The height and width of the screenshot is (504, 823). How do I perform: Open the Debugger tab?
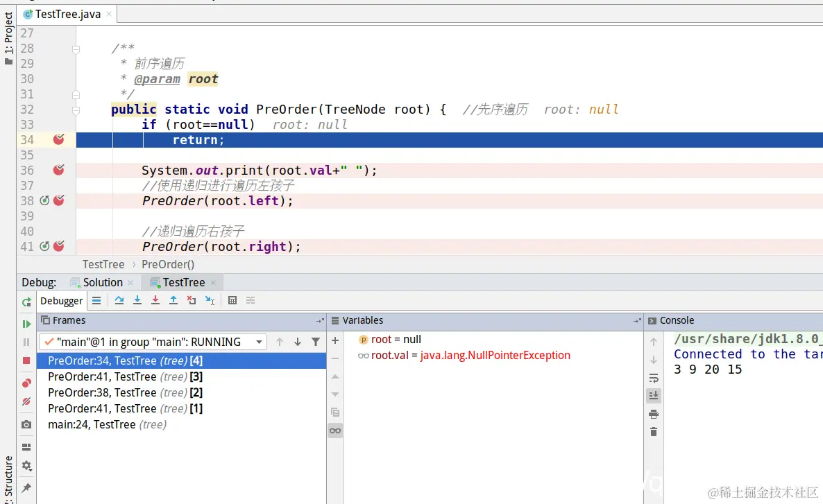(61, 301)
